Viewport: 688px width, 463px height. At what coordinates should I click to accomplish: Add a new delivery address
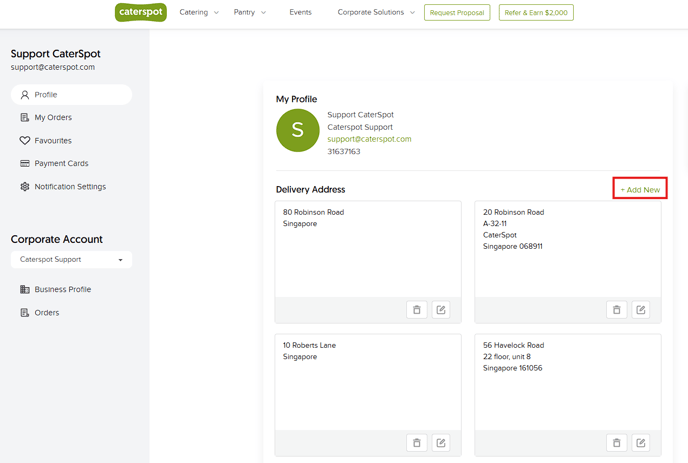(x=640, y=190)
